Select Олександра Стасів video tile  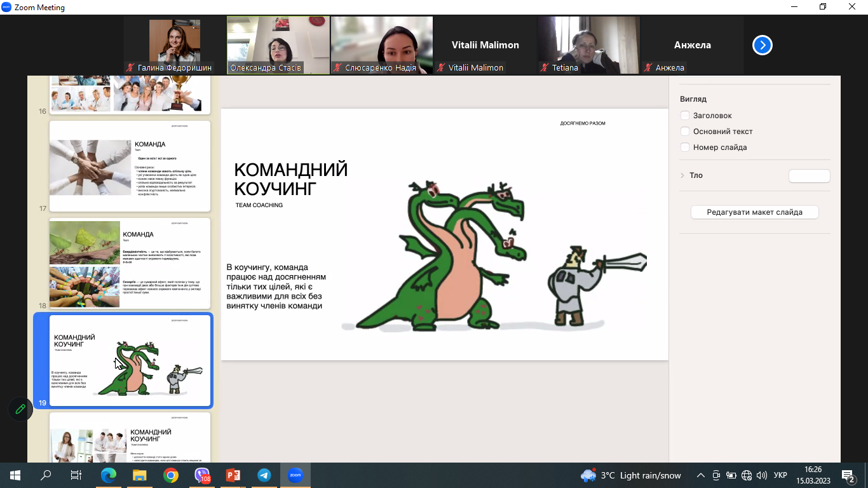pos(278,45)
